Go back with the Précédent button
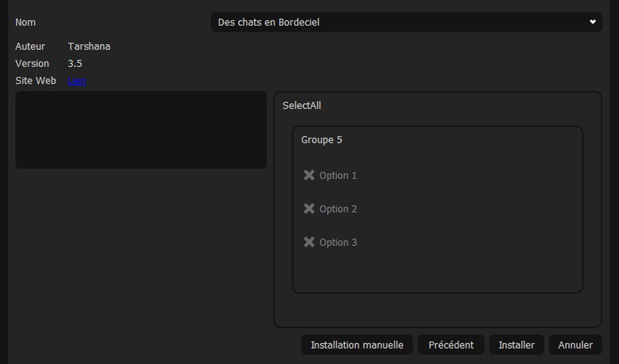The image size is (619, 364). [x=451, y=345]
